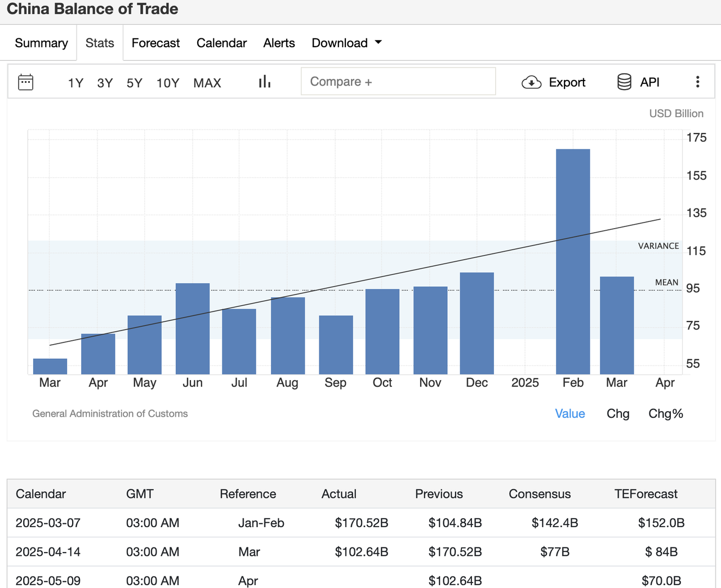
Task: Show chart as Chg values
Action: pos(617,413)
